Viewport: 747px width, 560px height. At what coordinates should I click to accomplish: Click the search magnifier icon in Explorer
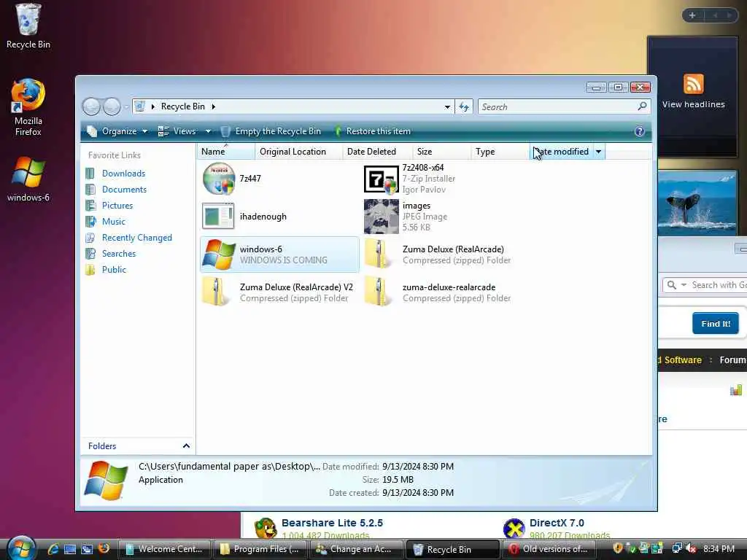click(x=642, y=106)
